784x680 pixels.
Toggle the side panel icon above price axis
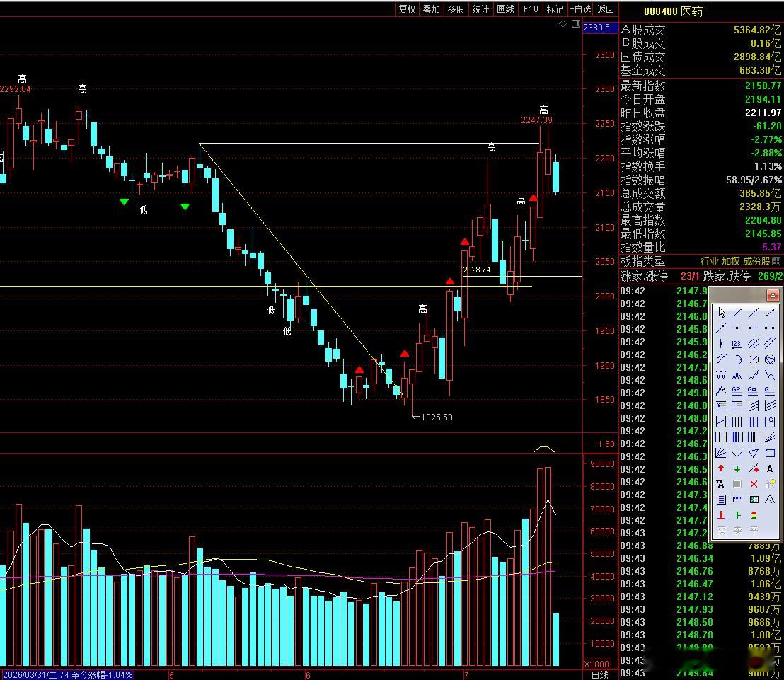point(576,23)
